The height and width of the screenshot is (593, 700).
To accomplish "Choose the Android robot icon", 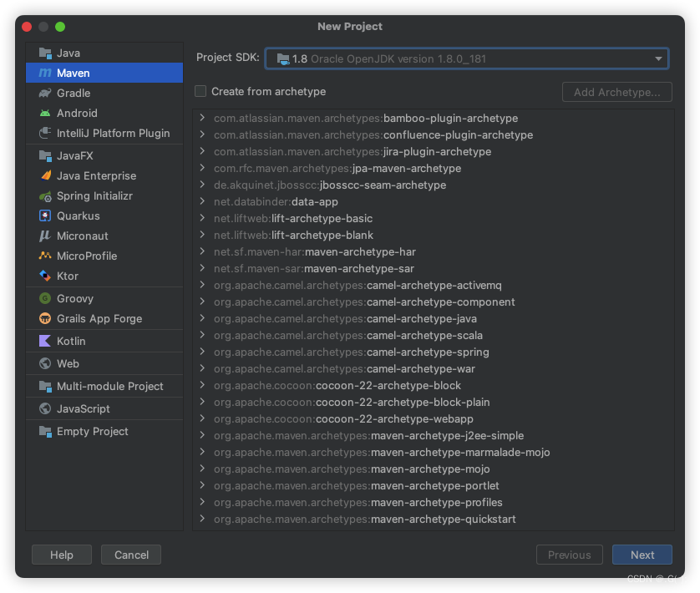I will click(45, 113).
